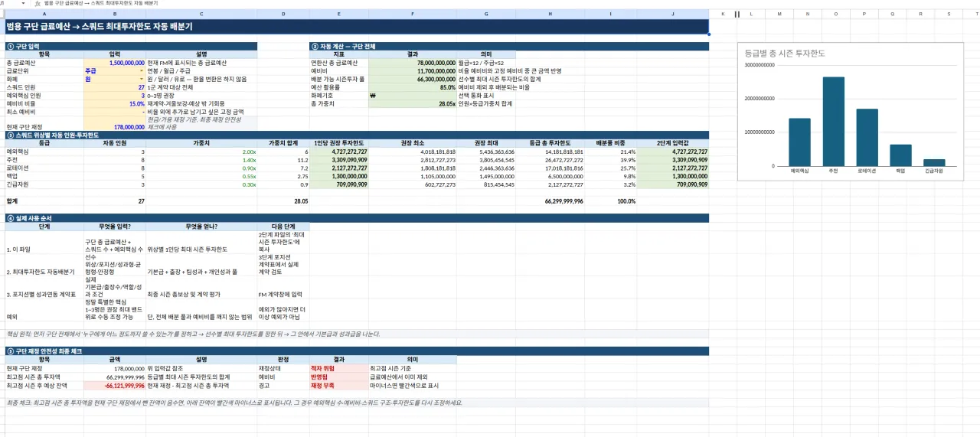Screen dimensions: 980x437
Task: Select the 39.9% 배분율 cell
Action: [x=611, y=160]
